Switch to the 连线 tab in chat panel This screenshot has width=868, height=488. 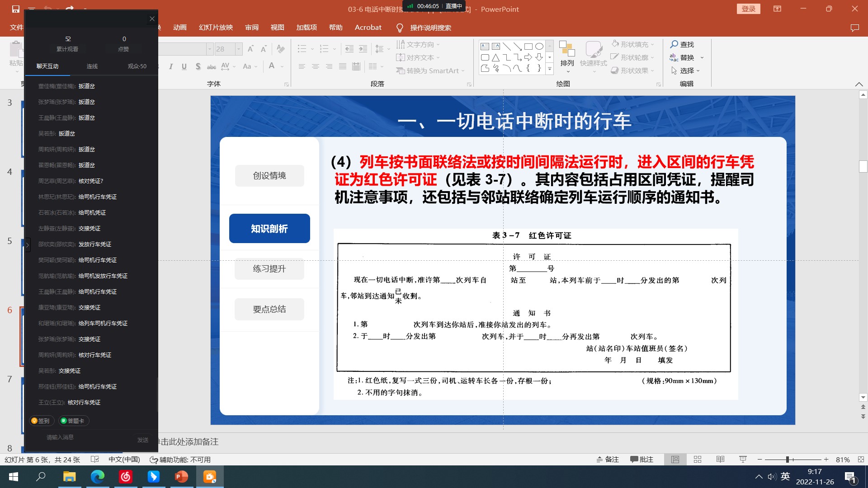pos(92,66)
